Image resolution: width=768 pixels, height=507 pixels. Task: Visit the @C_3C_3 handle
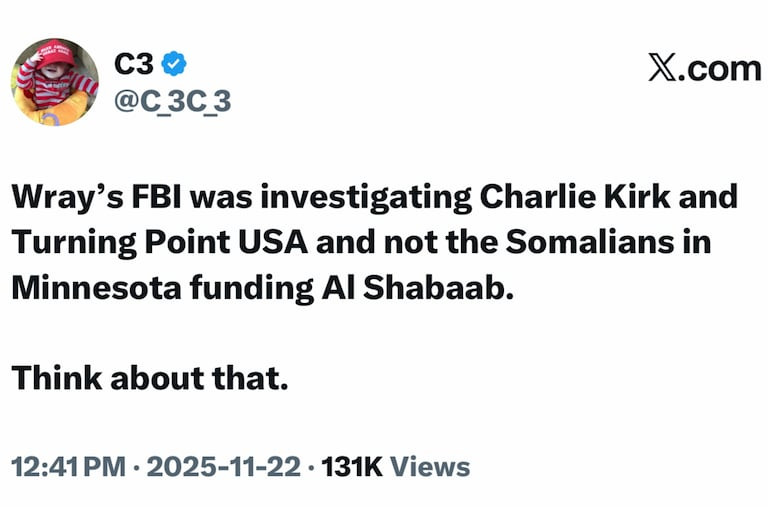(173, 101)
